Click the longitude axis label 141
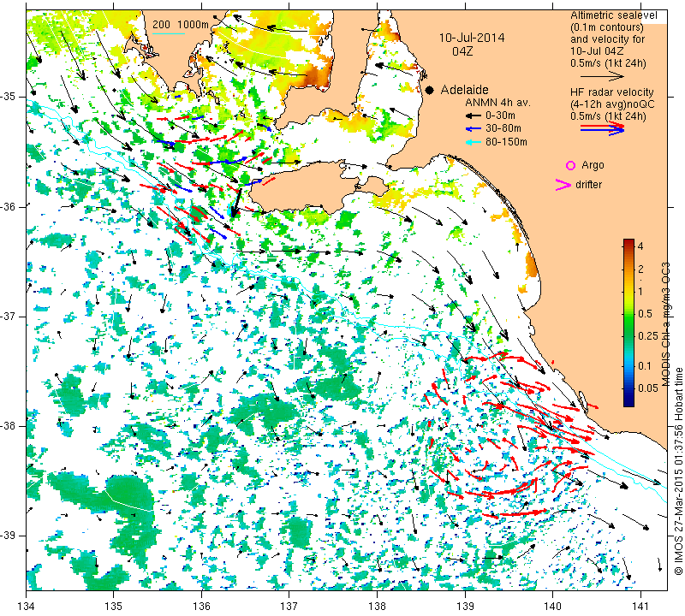The height and width of the screenshot is (616, 685). (640, 607)
